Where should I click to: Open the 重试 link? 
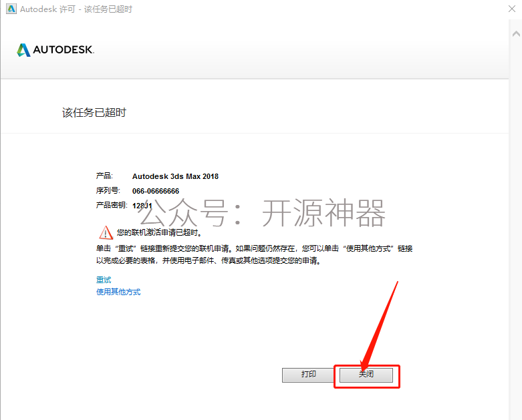[104, 280]
